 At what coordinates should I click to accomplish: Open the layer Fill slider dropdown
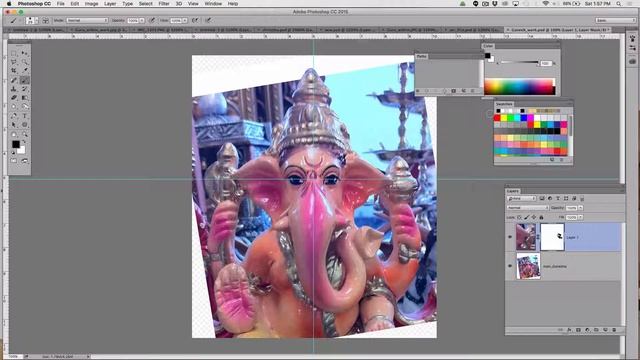point(580,218)
